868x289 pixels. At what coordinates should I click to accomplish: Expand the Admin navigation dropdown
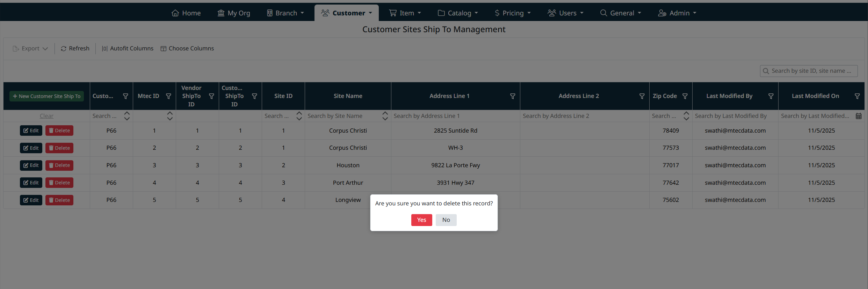coord(677,13)
